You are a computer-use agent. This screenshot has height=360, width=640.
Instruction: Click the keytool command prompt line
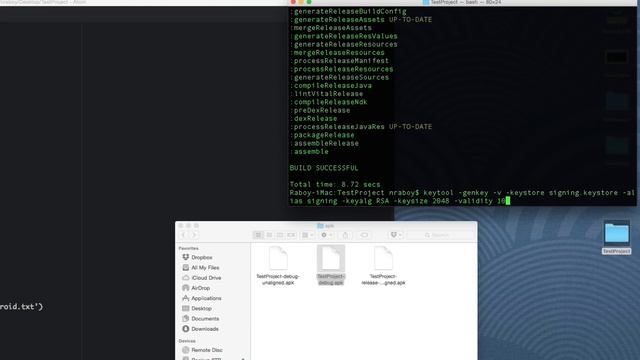(x=462, y=197)
